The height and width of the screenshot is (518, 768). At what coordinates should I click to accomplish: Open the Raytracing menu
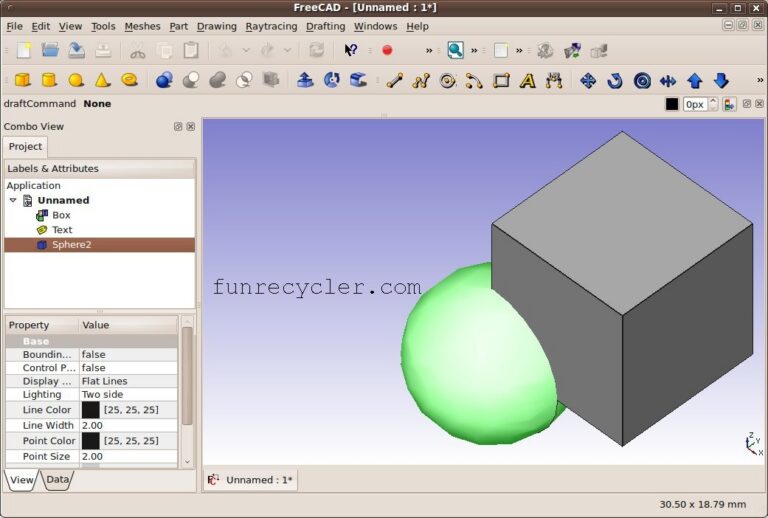(271, 26)
